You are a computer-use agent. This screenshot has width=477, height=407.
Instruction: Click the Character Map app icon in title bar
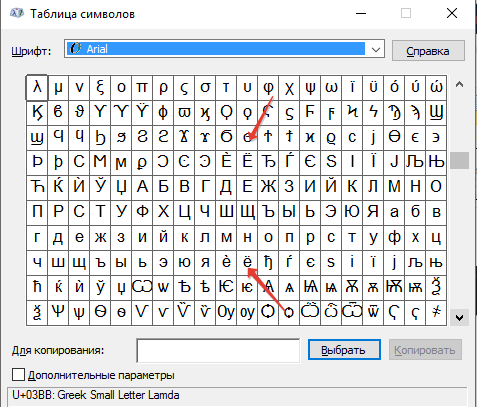(17, 14)
